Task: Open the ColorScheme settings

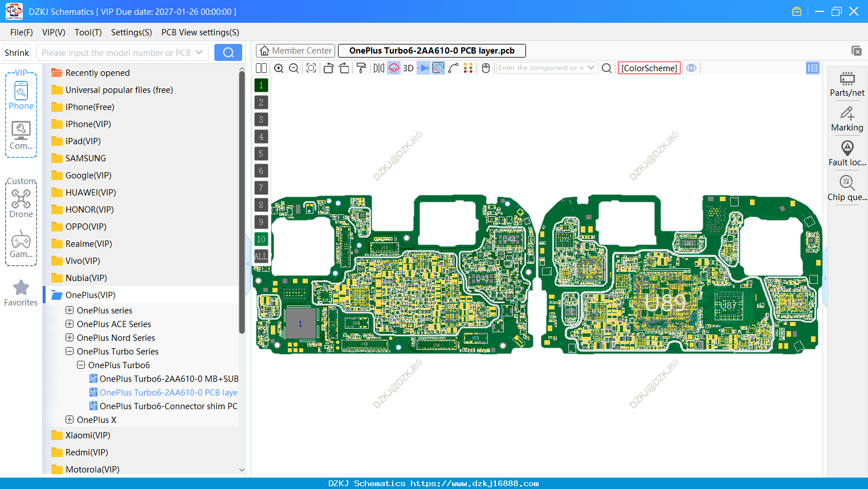Action: tap(649, 68)
